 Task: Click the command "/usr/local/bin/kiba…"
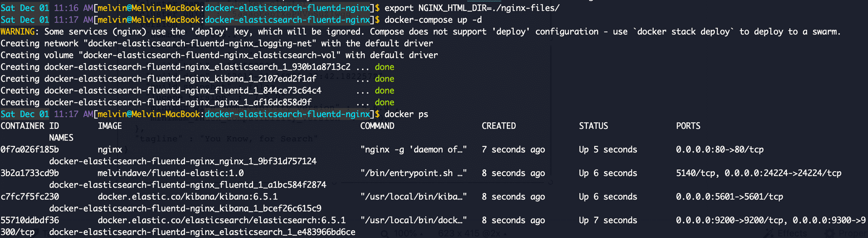click(414, 197)
